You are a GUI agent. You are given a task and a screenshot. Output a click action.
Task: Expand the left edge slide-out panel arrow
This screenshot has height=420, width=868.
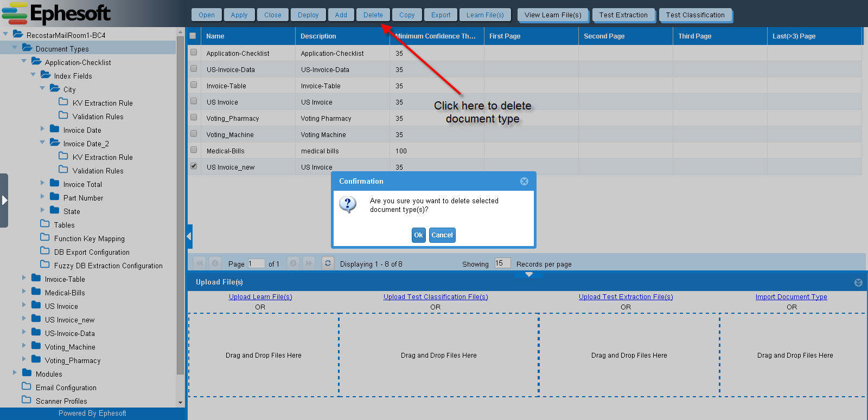(x=4, y=201)
